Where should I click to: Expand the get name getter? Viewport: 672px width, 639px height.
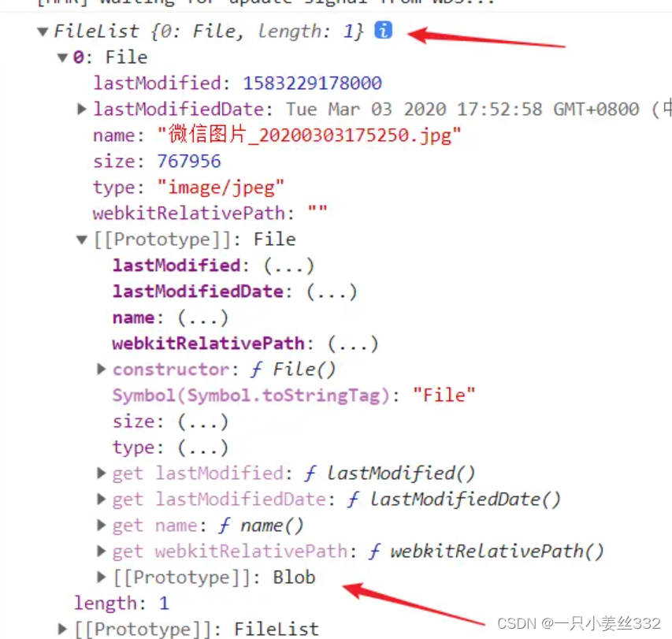[x=101, y=525]
